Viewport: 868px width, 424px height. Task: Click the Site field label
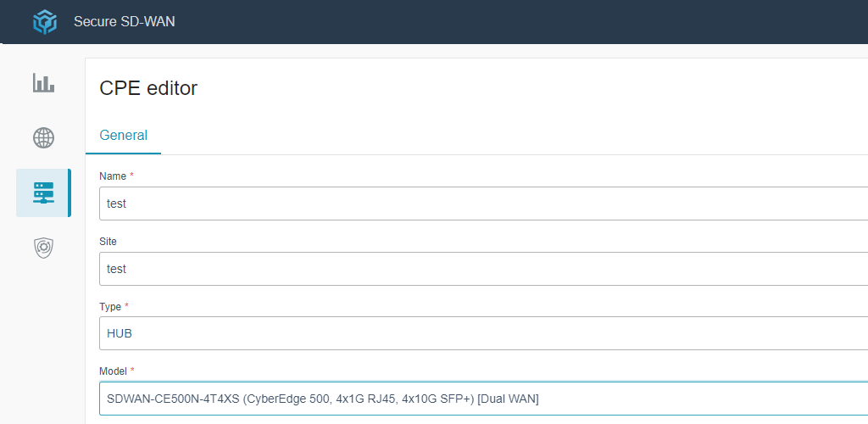(108, 242)
